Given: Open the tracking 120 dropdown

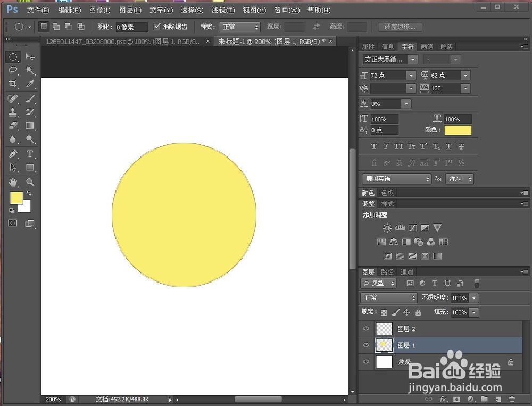Looking at the screenshot, I should tap(465, 88).
